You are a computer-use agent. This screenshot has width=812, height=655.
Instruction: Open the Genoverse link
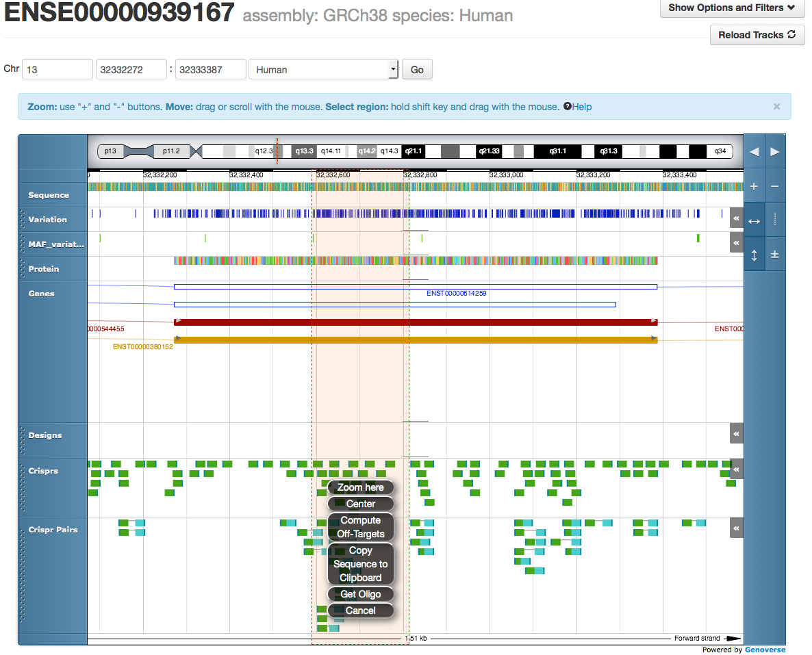[x=765, y=650]
